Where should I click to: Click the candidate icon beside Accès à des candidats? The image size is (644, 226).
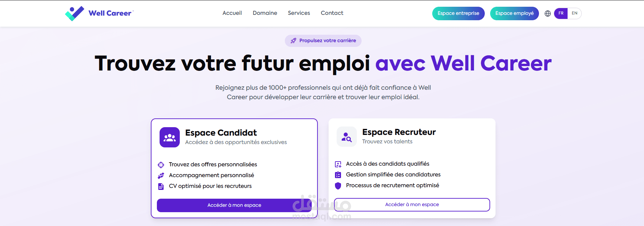(338, 164)
